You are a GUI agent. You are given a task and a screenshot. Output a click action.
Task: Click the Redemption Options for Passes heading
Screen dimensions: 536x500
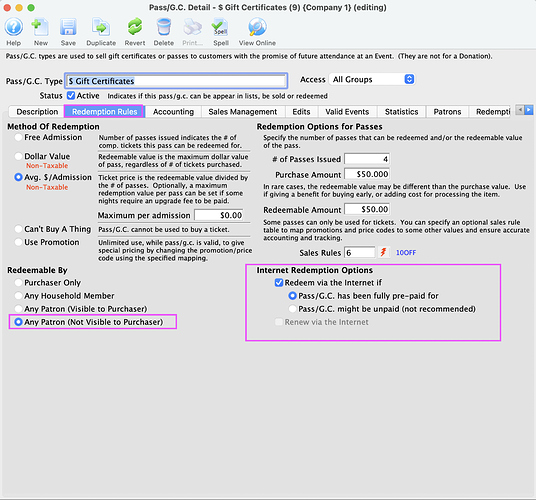[x=320, y=126]
